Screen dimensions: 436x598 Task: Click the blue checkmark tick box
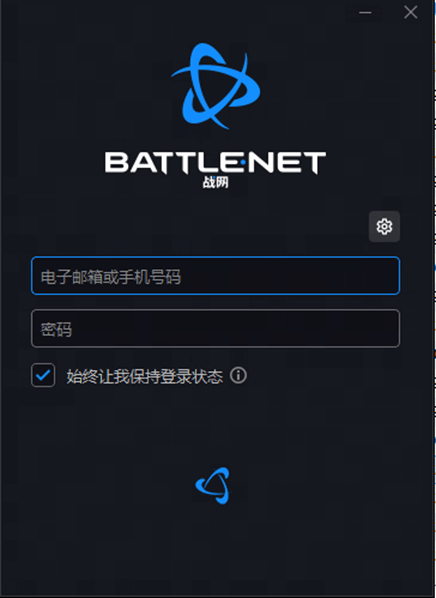[x=43, y=375]
